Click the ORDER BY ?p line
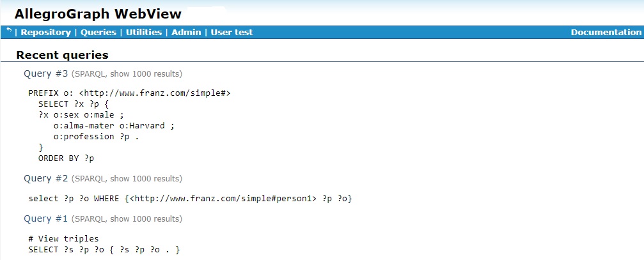644x260 pixels. pyautogui.click(x=66, y=158)
